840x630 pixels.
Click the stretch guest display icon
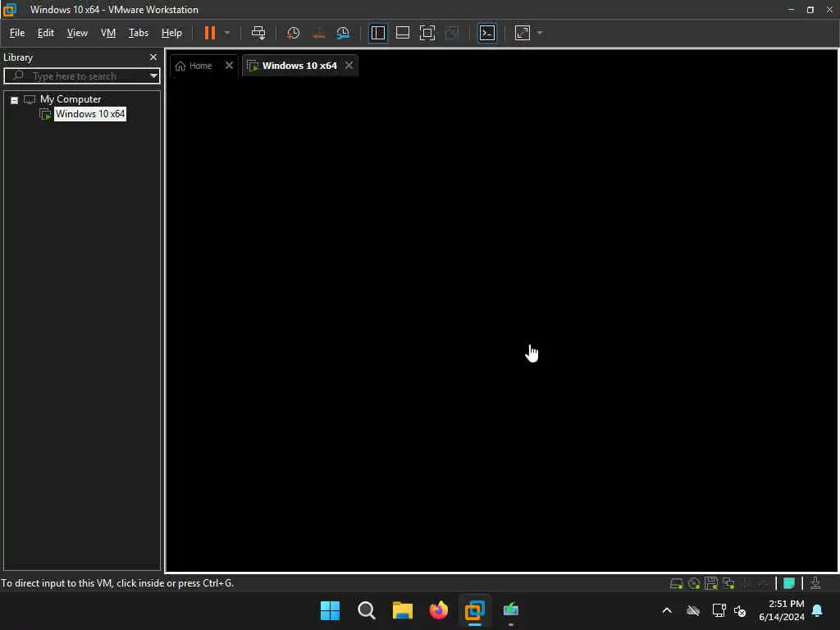[x=523, y=33]
